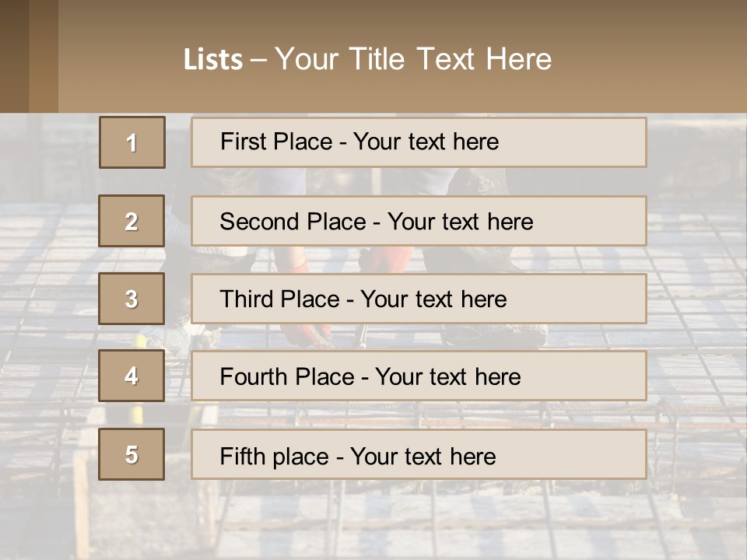Click the number 5 box

132,454
